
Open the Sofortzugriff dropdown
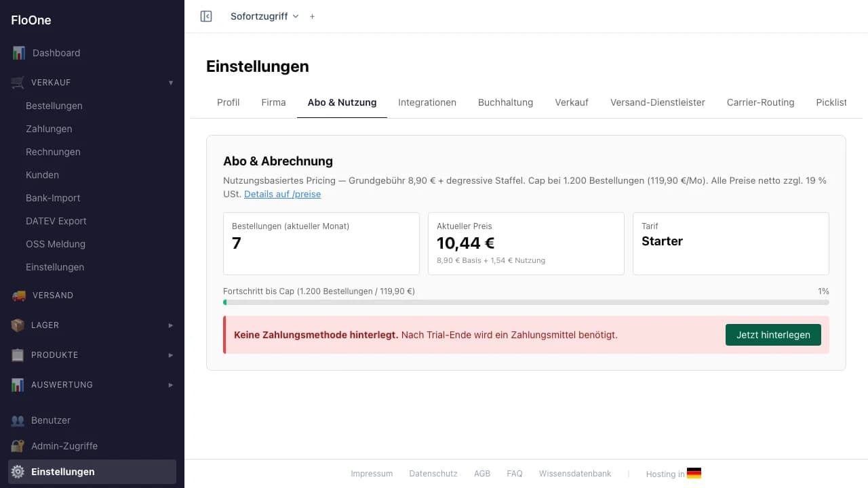pyautogui.click(x=264, y=16)
